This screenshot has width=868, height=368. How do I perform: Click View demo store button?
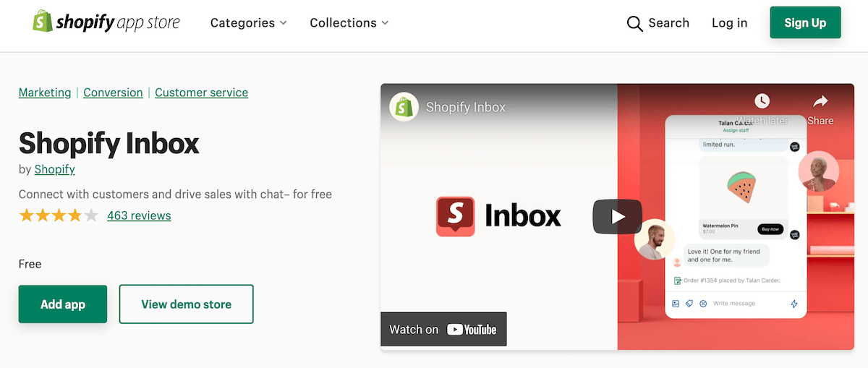pyautogui.click(x=186, y=304)
